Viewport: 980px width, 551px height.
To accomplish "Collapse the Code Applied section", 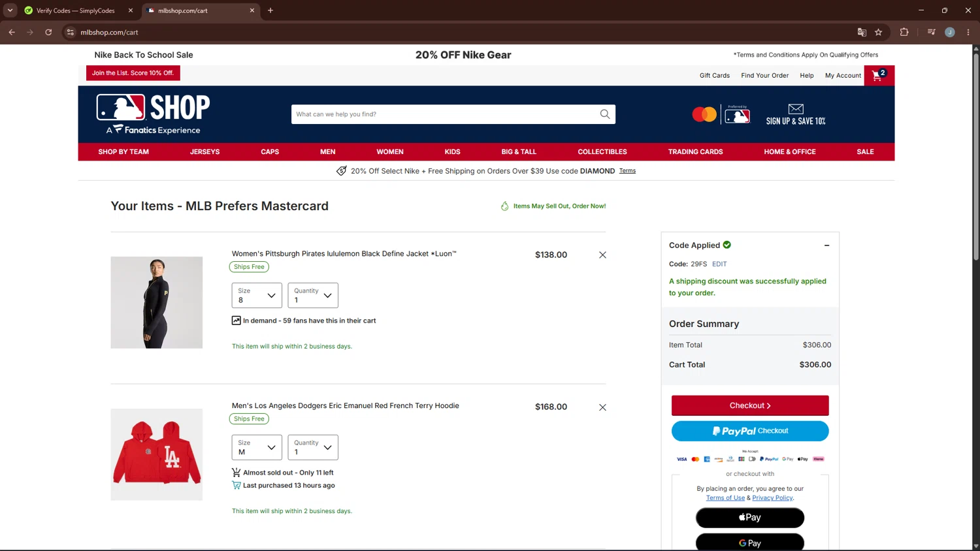I will (x=826, y=245).
